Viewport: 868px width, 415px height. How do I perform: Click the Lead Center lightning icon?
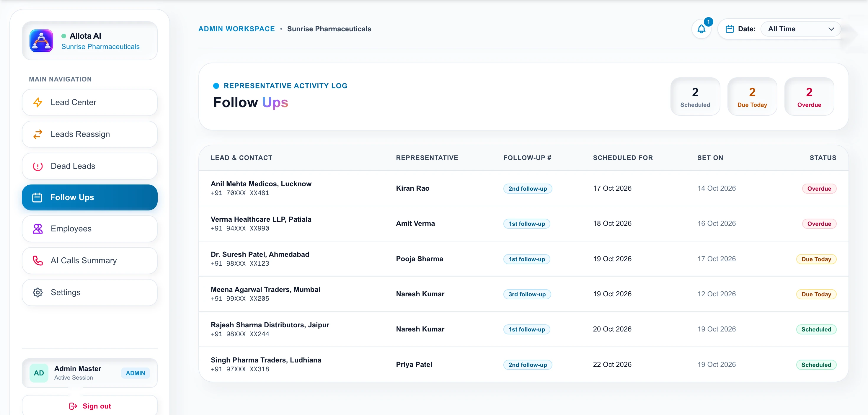(x=38, y=102)
